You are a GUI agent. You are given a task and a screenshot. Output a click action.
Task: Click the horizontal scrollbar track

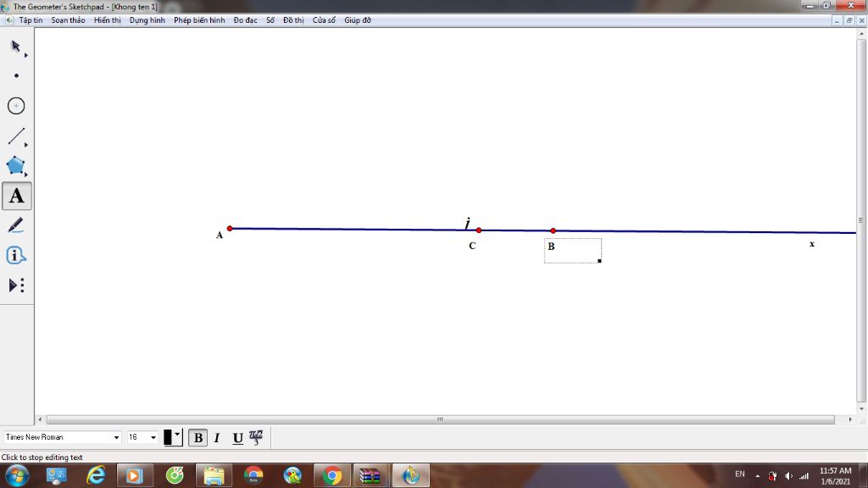440,419
